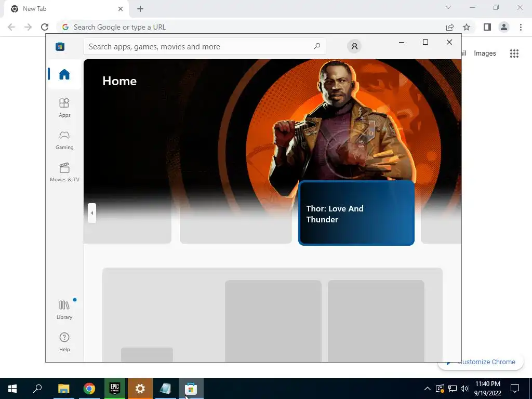The image size is (532, 399).
Task: Open the Windows Start menu
Action: pyautogui.click(x=12, y=389)
